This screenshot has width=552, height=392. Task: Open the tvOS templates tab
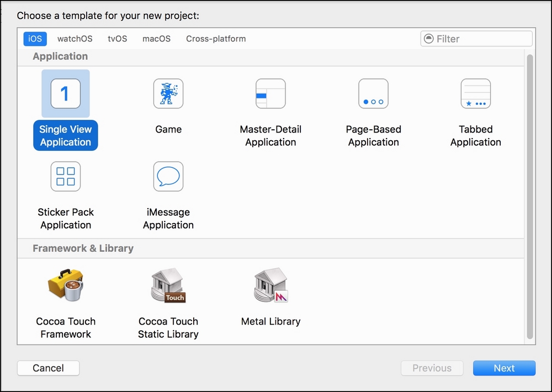(x=117, y=39)
